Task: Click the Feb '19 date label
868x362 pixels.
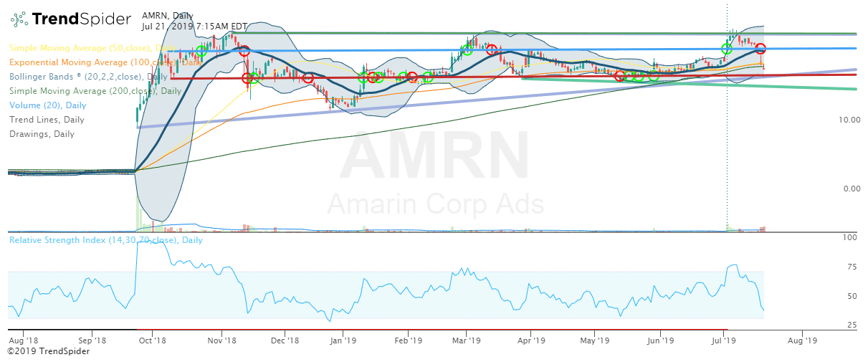Action: (407, 341)
